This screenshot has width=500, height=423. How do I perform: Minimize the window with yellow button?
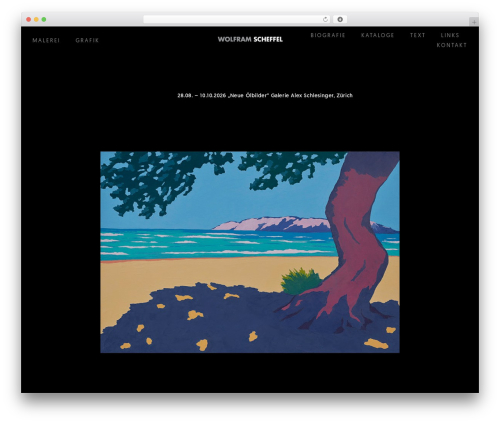click(36, 19)
